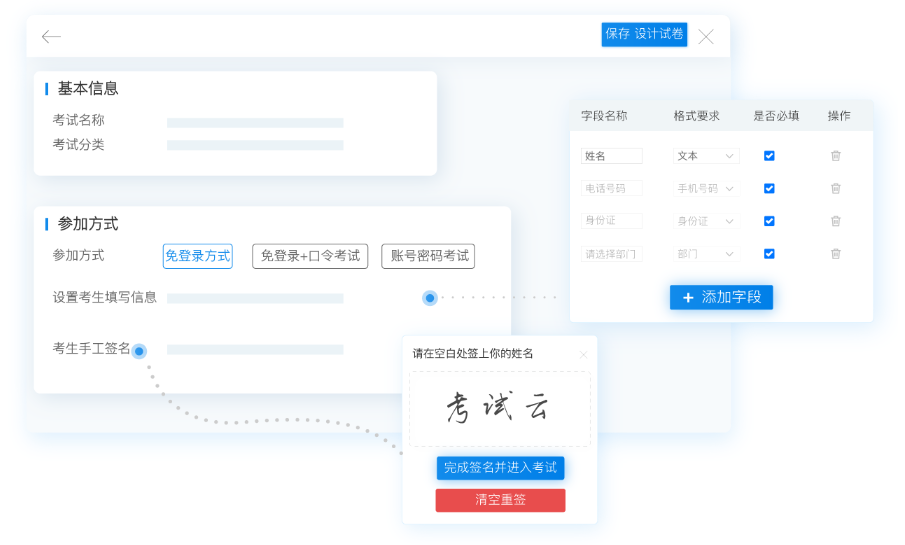
Task: Click the blue dot beside 考生手工签名
Action: point(139,351)
